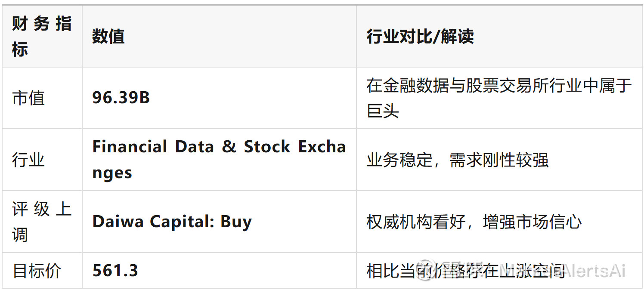Select the 561.3 target price value
The width and height of the screenshot is (644, 290).
click(115, 271)
